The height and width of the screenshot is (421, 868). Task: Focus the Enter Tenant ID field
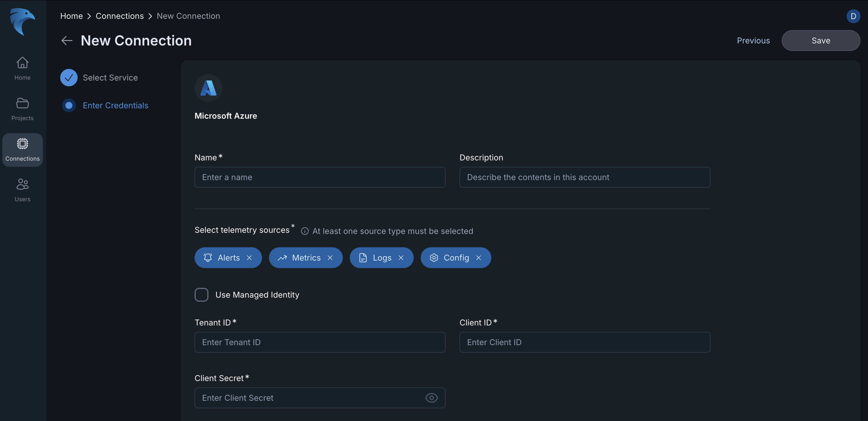[x=319, y=342]
